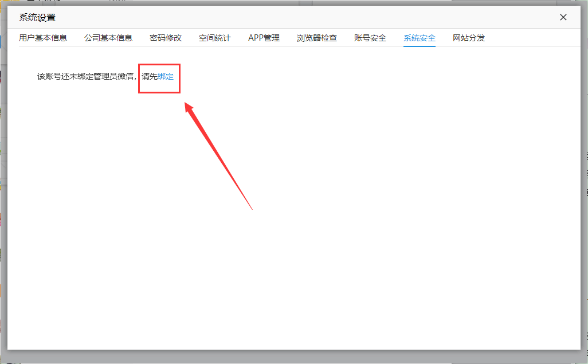Click the red arrow annotation's tail end

click(252, 209)
